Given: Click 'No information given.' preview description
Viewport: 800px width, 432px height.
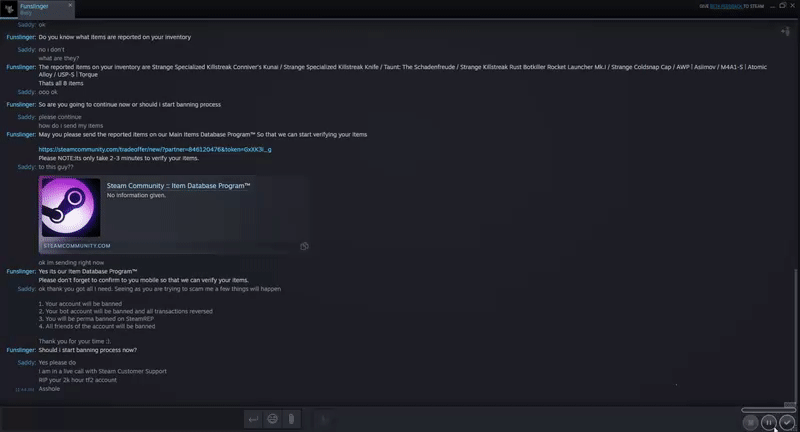Looking at the screenshot, I should (x=136, y=195).
